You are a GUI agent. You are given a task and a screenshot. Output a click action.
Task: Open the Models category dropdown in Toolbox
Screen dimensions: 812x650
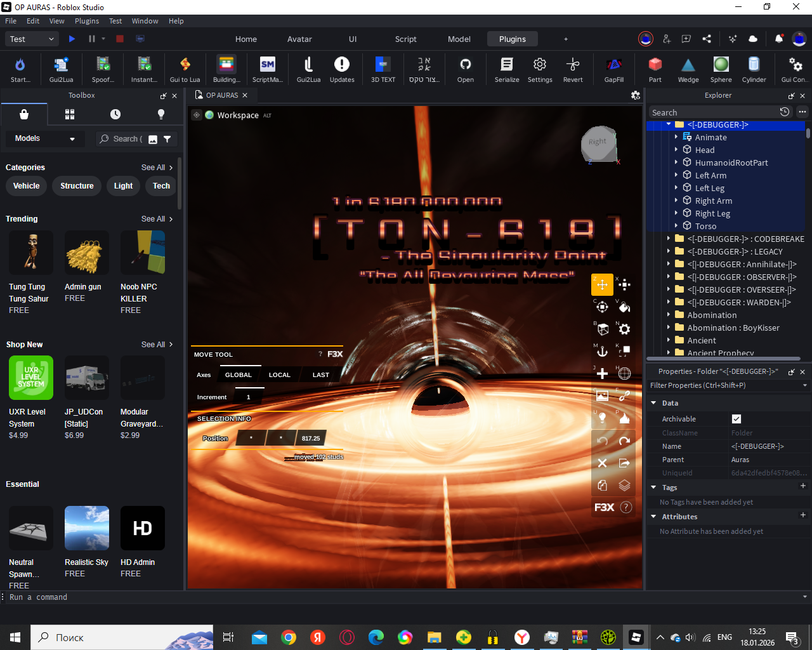[x=45, y=138]
